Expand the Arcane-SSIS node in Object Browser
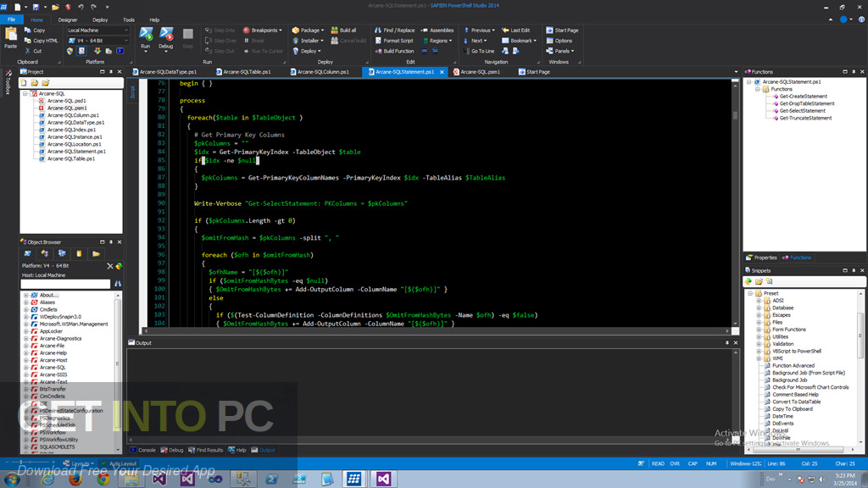Viewport: 868px width, 488px height. pos(25,374)
